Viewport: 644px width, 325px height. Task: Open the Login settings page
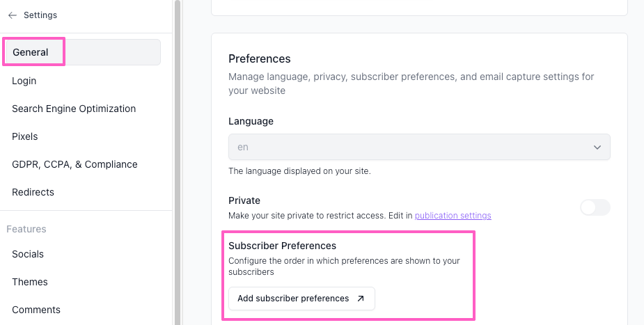[24, 81]
